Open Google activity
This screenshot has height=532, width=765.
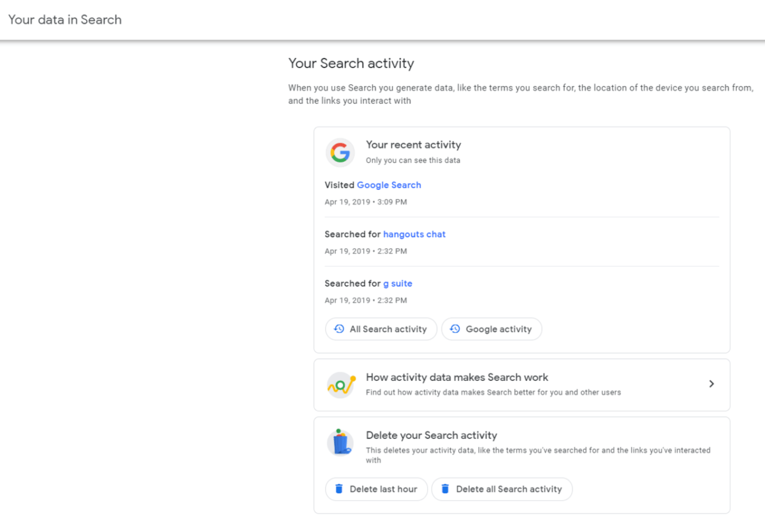pyautogui.click(x=492, y=329)
